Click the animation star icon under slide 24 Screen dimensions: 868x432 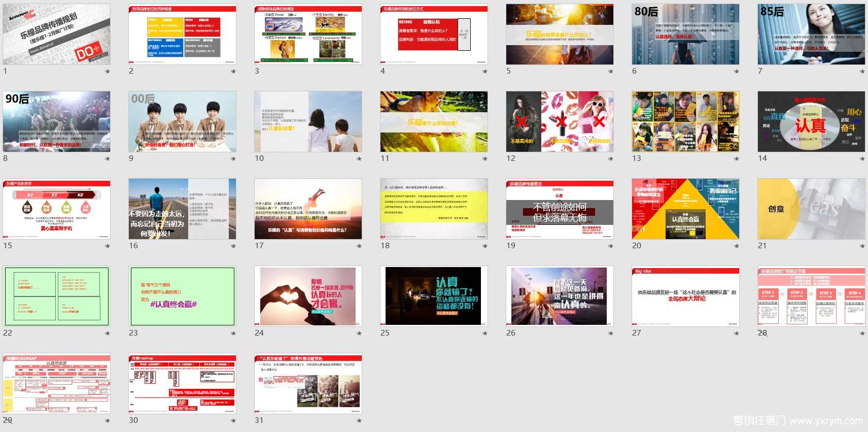pos(359,334)
